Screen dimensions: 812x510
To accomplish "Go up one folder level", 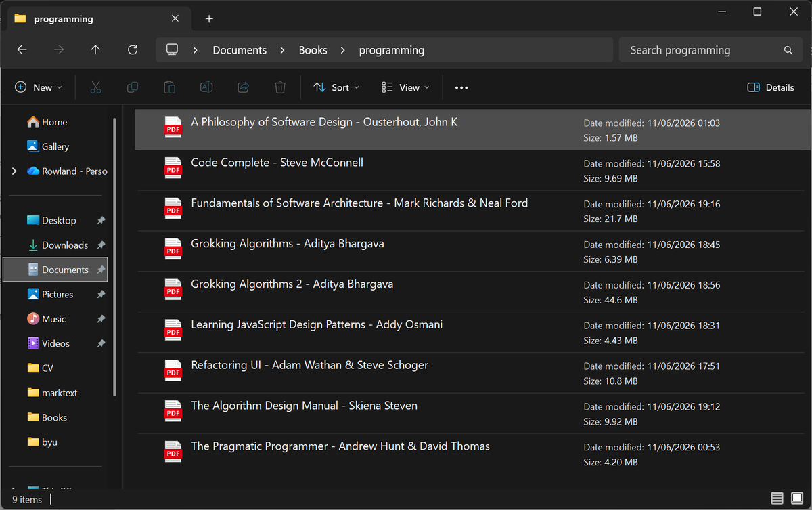I will 95,50.
